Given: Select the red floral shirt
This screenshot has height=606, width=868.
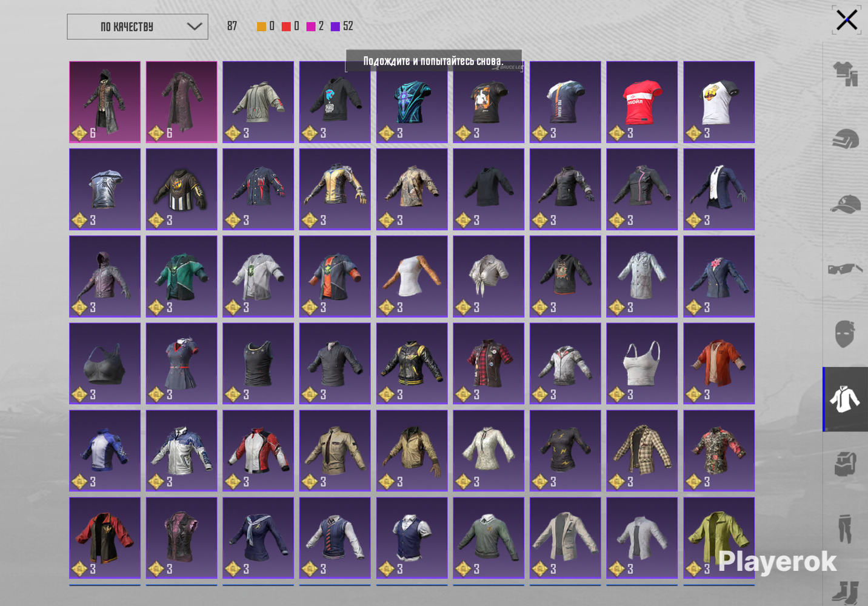Looking at the screenshot, I should [719, 451].
